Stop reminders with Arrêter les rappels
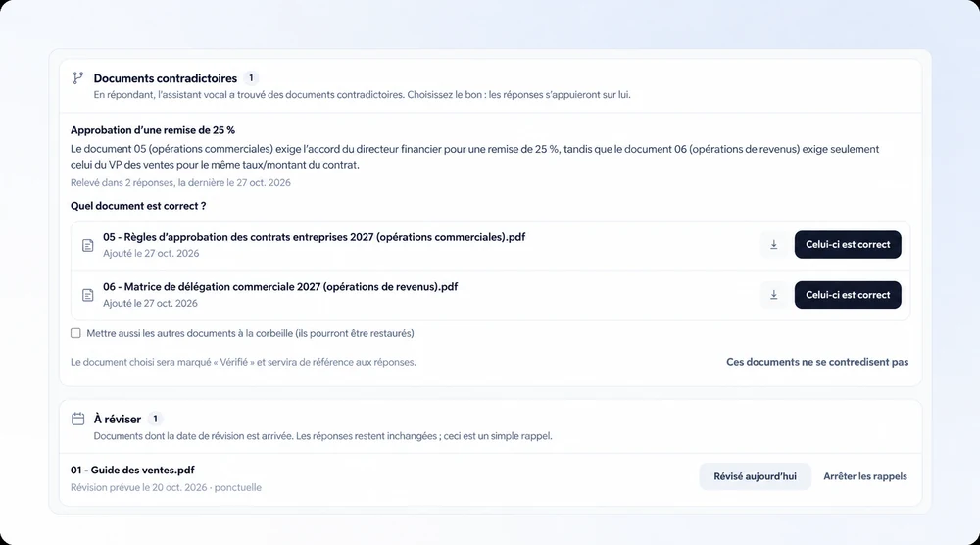Viewport: 980px width, 545px height. (865, 476)
